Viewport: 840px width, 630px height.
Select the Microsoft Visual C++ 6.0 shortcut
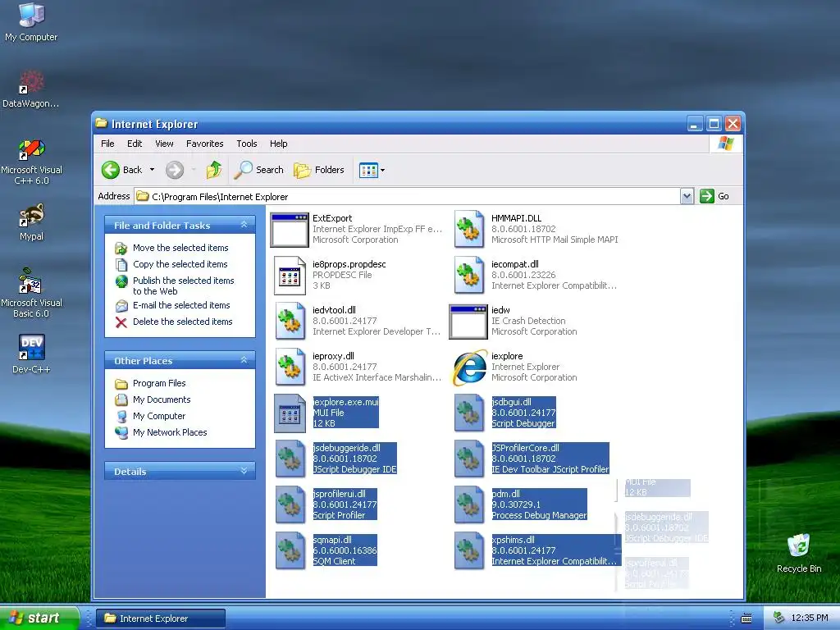(x=31, y=162)
